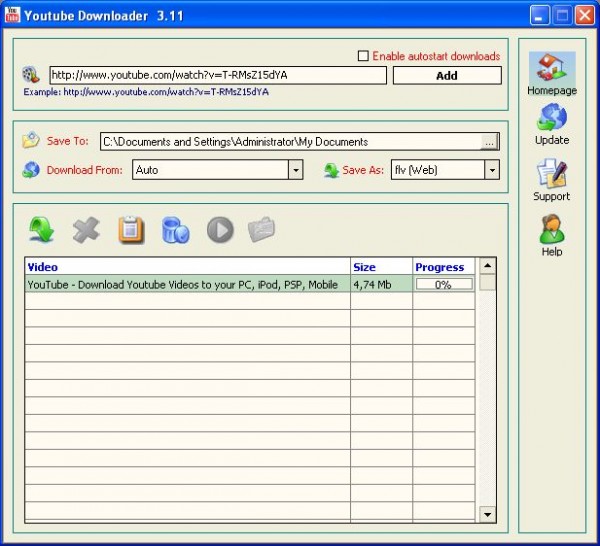This screenshot has width=600, height=546.
Task: Expand the Download From dropdown
Action: (x=295, y=170)
